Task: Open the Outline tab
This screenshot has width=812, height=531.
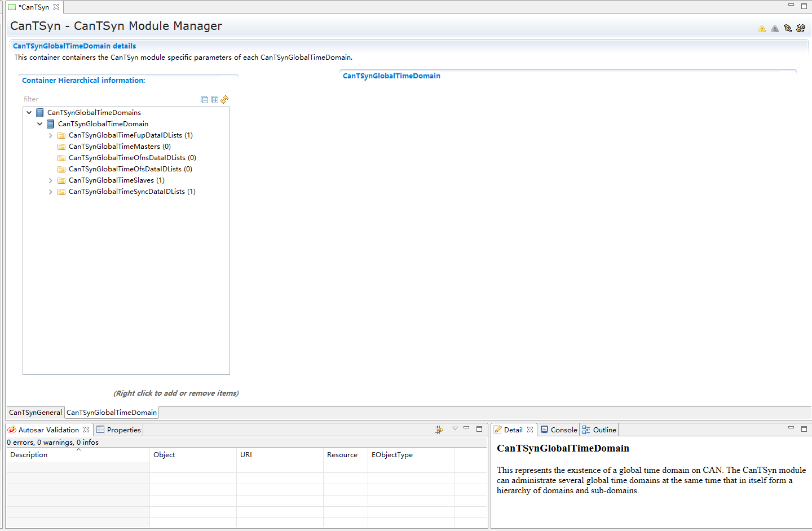Action: (604, 430)
